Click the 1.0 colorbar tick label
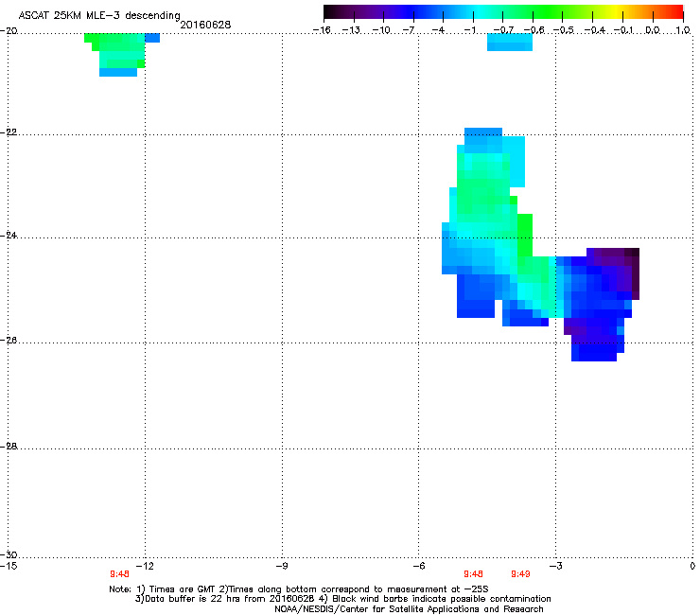Screen dimensions: 700x615 [x=683, y=30]
